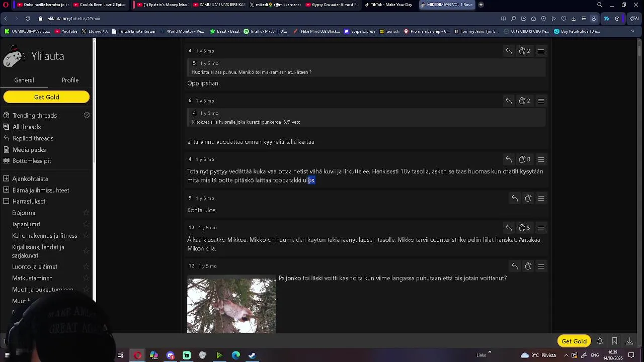Upvote post 4 that has 8 votes
Screen dimensions: 644x362
point(524,159)
